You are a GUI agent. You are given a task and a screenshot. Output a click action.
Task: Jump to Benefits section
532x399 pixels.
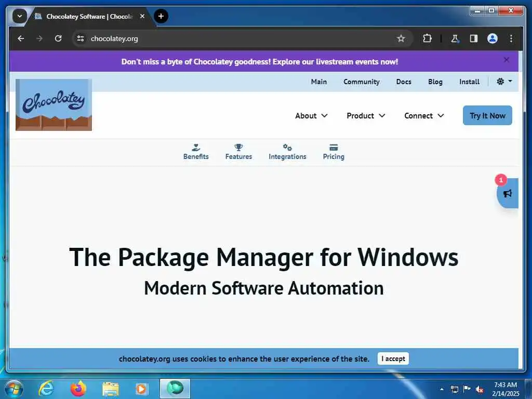click(196, 152)
